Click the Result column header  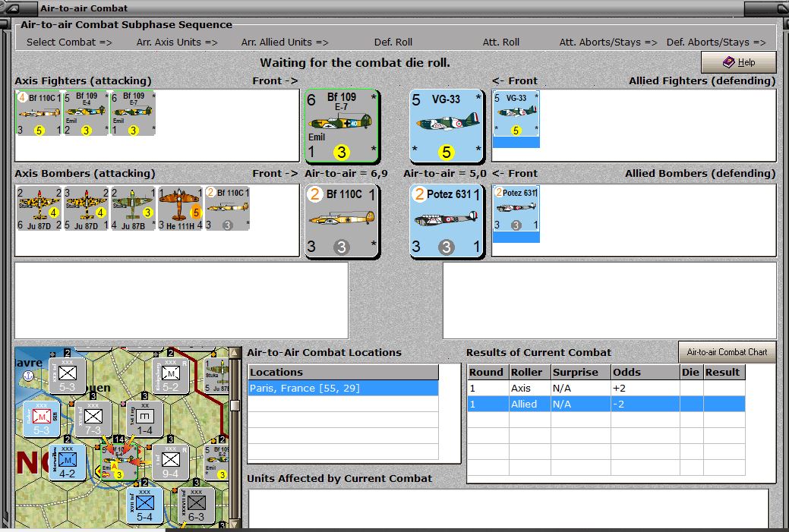(724, 372)
